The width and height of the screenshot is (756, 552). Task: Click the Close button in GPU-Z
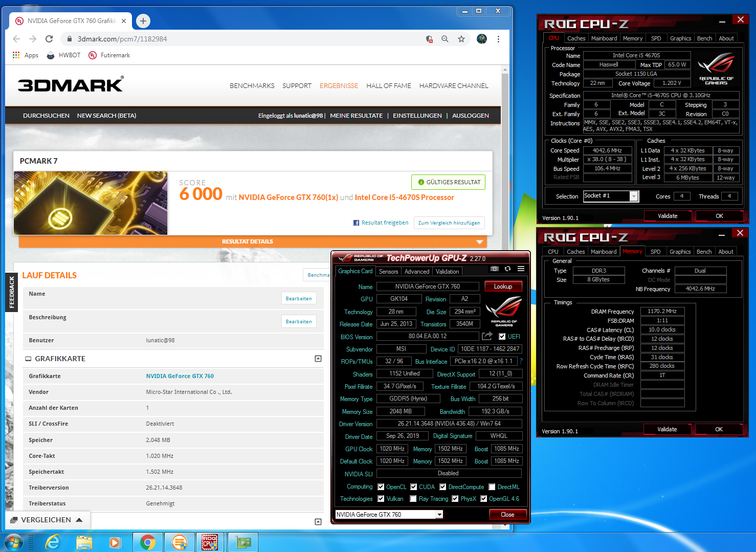[507, 515]
